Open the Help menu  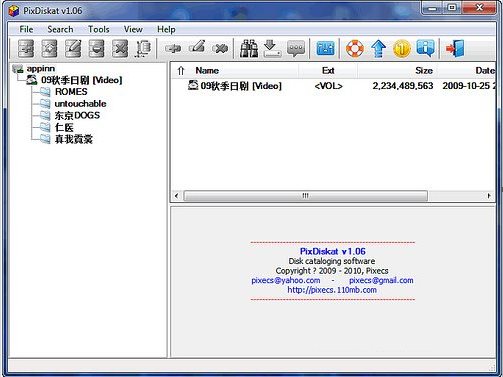pyautogui.click(x=166, y=29)
